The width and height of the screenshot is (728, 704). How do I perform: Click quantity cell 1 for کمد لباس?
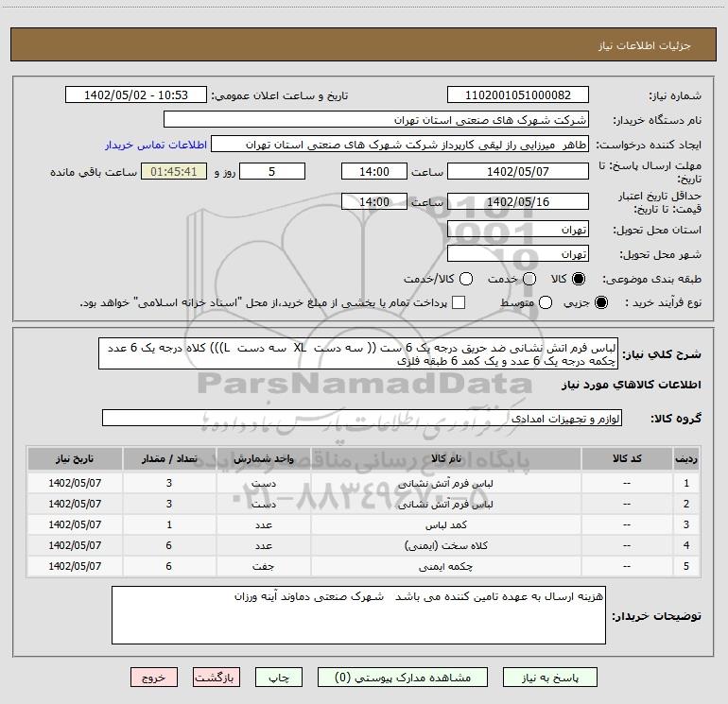point(169,524)
